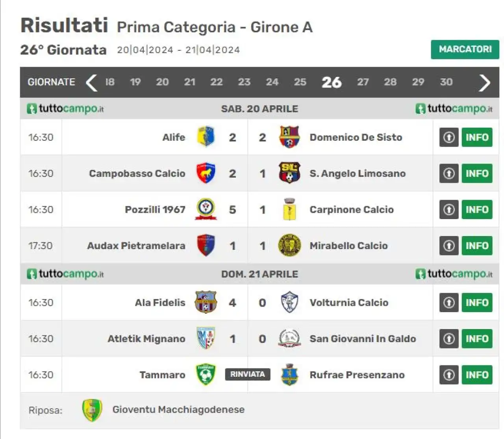Go to previous giornate with the left chevron

[91, 82]
